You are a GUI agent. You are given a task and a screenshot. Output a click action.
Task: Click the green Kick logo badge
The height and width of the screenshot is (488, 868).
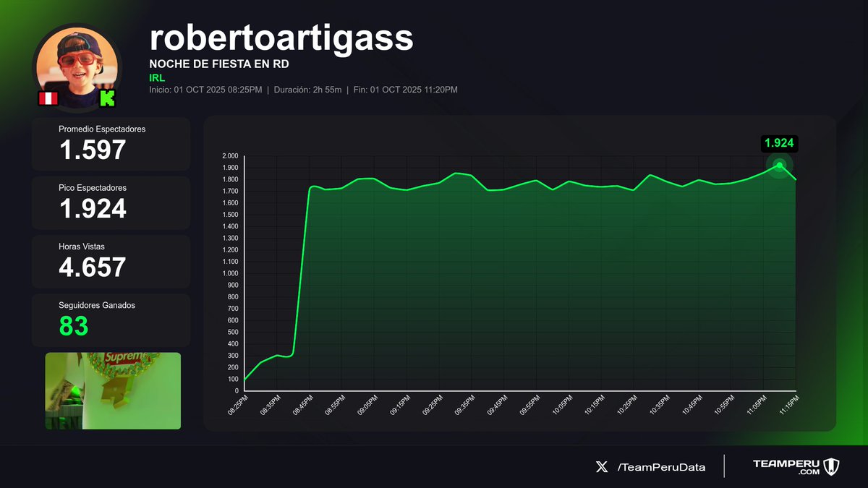point(107,99)
